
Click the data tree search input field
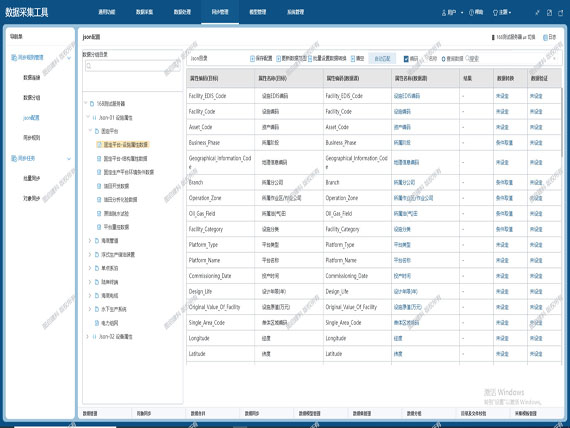click(133, 66)
